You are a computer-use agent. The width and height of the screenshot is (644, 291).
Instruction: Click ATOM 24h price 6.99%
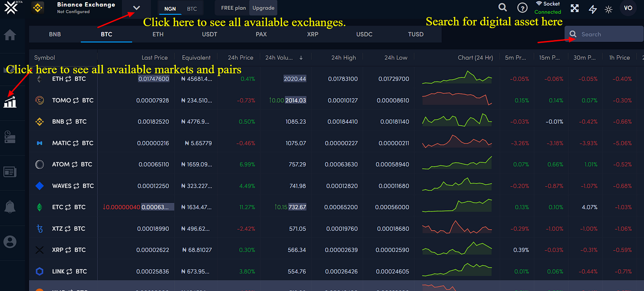pos(247,165)
